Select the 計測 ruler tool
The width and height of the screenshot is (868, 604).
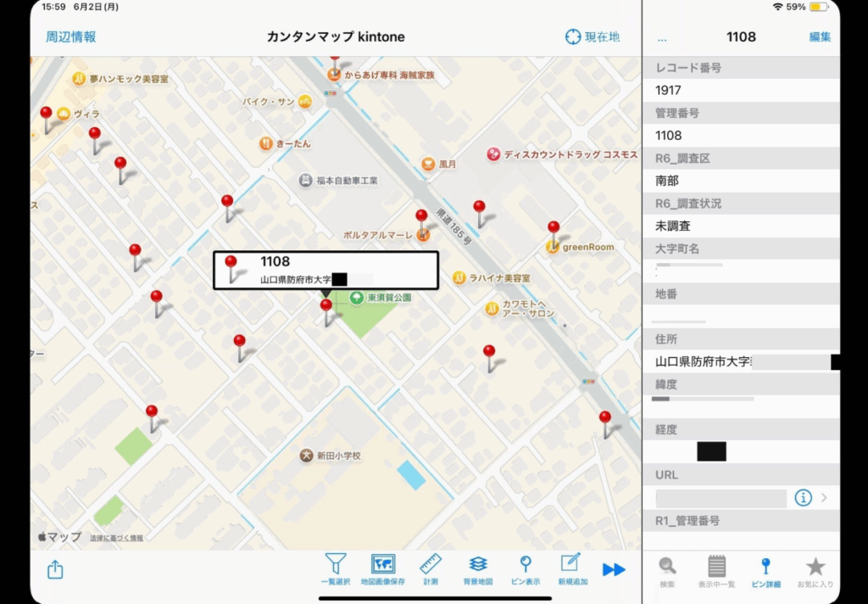tap(430, 569)
